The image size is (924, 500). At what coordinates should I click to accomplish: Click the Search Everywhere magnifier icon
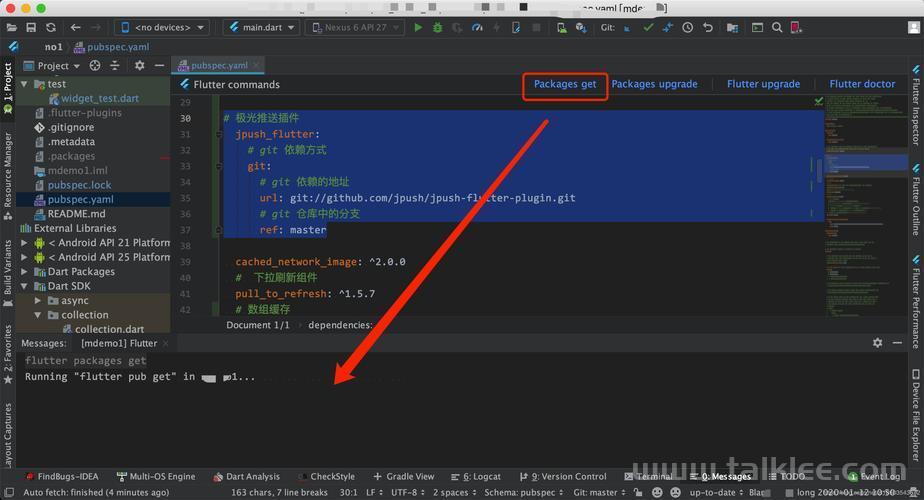coord(777,27)
